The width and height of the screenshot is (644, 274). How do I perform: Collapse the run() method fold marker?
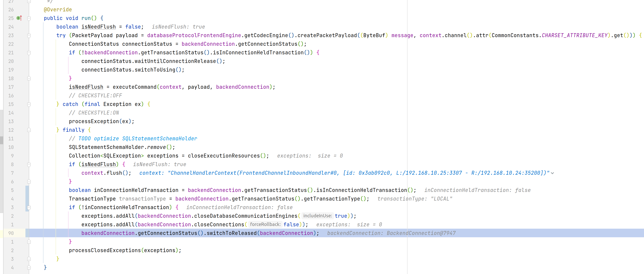[29, 18]
